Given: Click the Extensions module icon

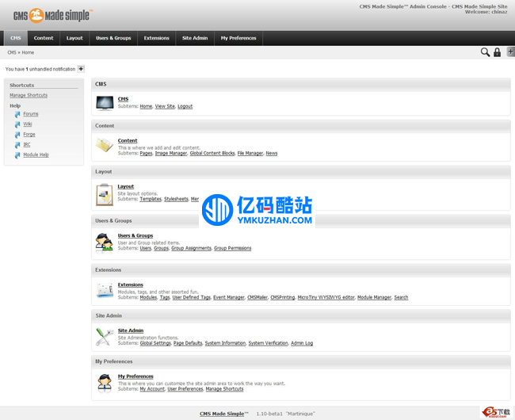Looking at the screenshot, I should (105, 290).
